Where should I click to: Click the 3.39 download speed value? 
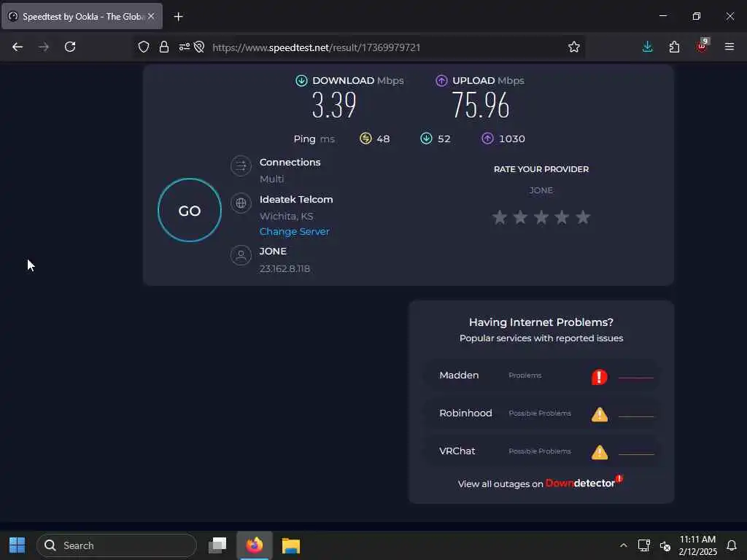pos(334,105)
